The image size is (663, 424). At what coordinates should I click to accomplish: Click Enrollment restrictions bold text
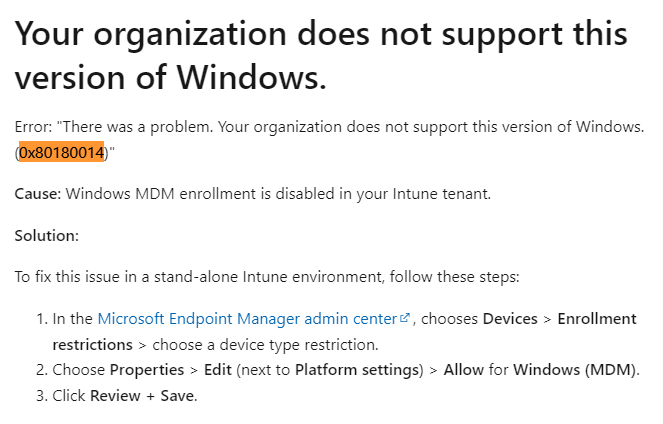click(344, 332)
